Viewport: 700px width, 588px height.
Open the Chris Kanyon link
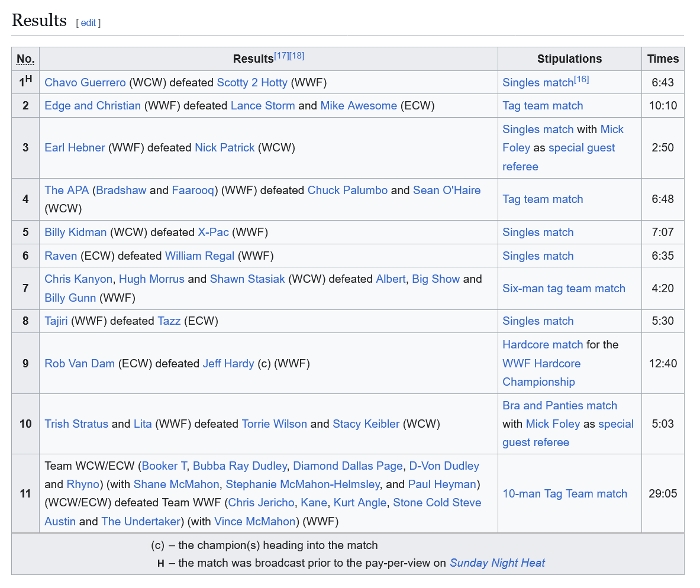tap(79, 279)
